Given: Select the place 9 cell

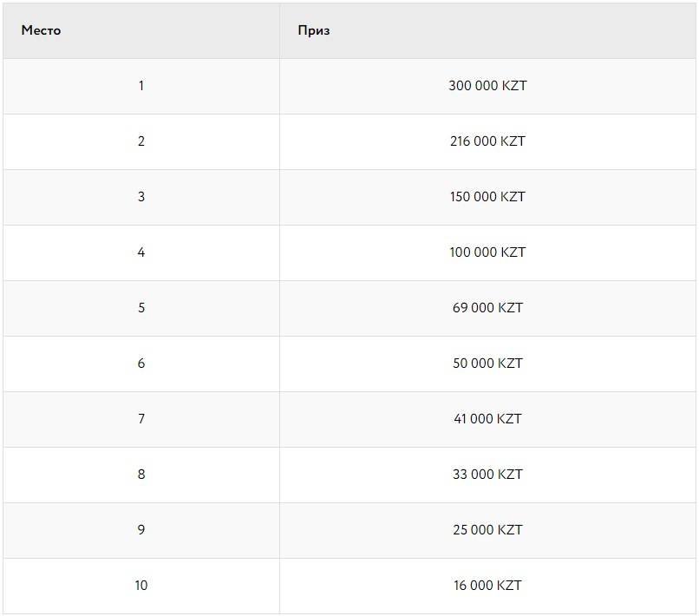Looking at the screenshot, I should (141, 530).
